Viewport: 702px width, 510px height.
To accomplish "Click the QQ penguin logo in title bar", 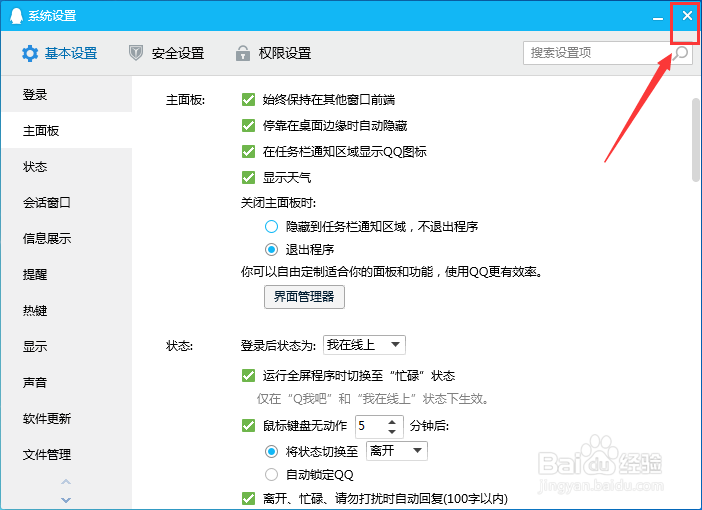I will (x=16, y=16).
